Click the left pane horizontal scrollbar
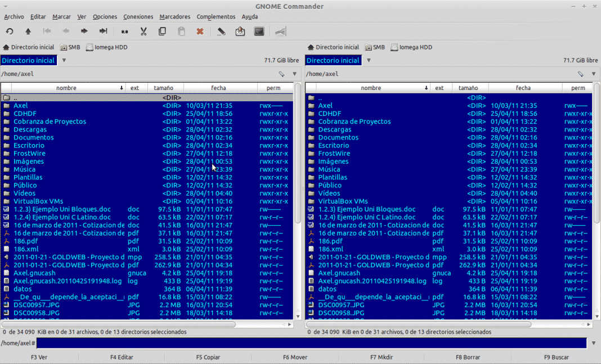The height and width of the screenshot is (364, 601). point(119,325)
